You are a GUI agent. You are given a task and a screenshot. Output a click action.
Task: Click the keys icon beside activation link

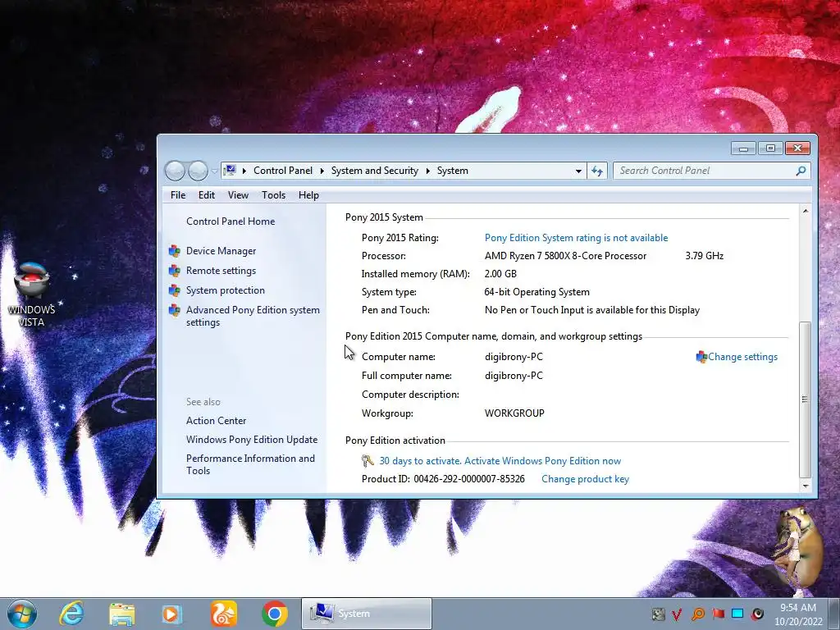coord(367,461)
